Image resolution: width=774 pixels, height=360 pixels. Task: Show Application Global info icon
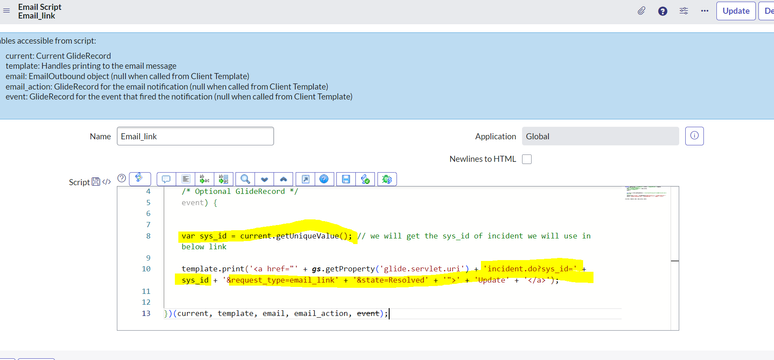694,136
